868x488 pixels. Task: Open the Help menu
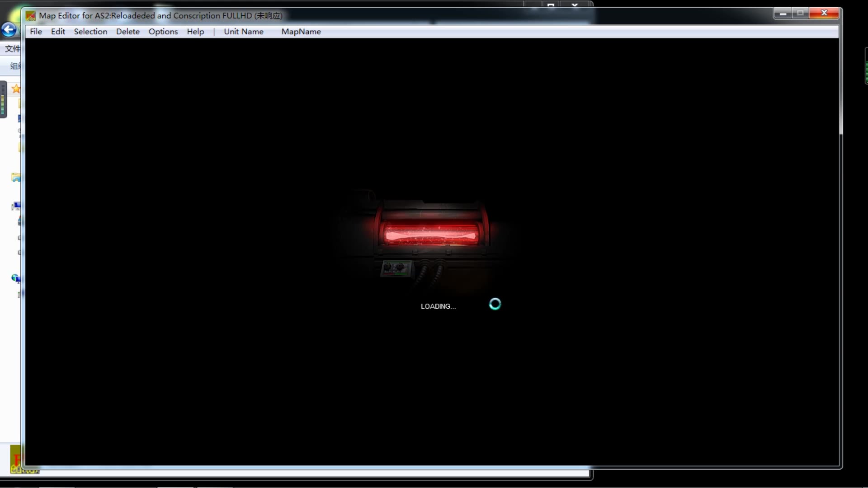[x=195, y=32]
